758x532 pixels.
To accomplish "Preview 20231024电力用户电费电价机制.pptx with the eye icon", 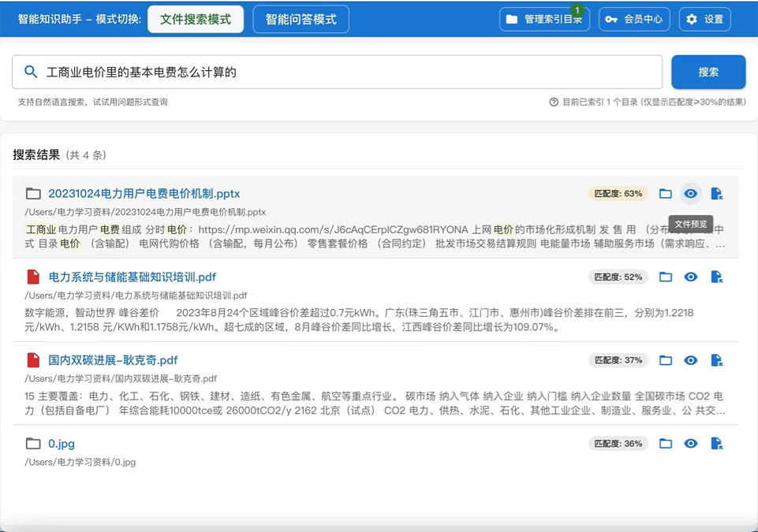I will [691, 192].
